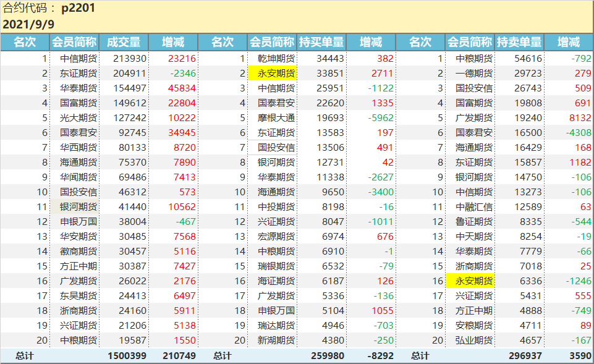Screen dimensions: 594x364
Task: Select the 华闻期货 cell
Action: click(x=78, y=177)
